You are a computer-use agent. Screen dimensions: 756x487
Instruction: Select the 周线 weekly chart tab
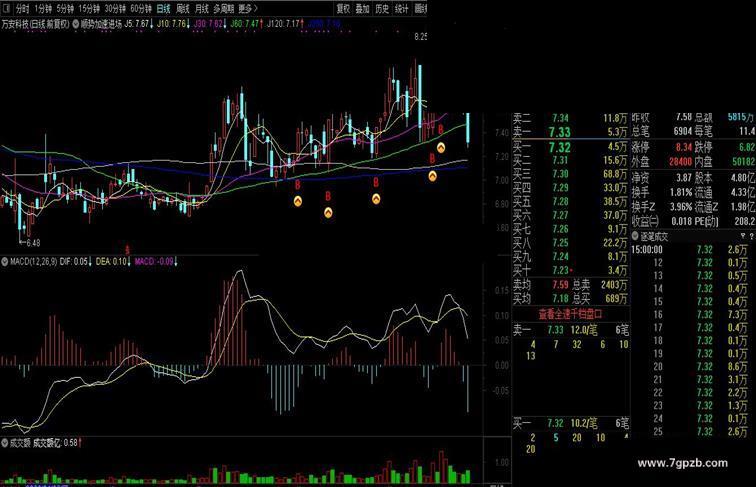pyautogui.click(x=183, y=9)
